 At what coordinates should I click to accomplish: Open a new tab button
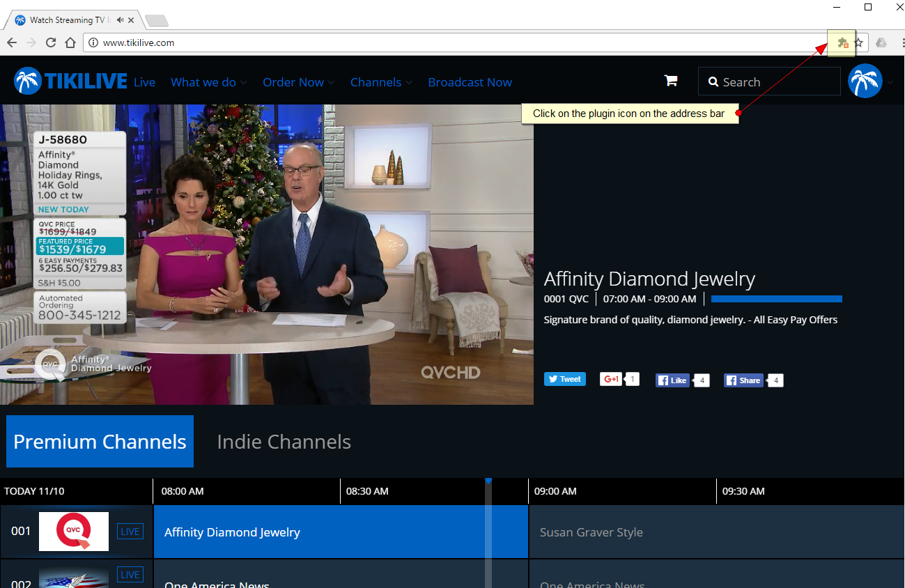(156, 20)
